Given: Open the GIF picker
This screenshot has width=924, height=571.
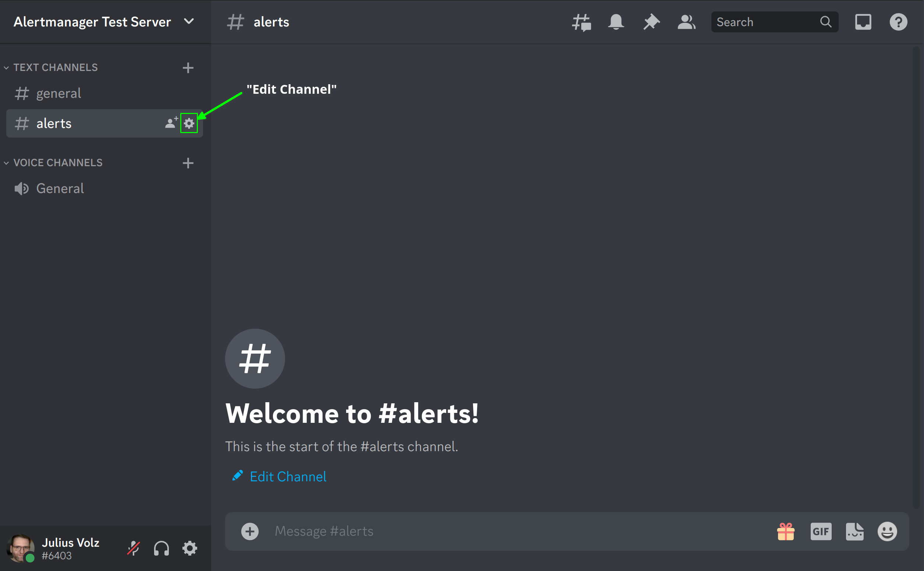Looking at the screenshot, I should pyautogui.click(x=821, y=531).
